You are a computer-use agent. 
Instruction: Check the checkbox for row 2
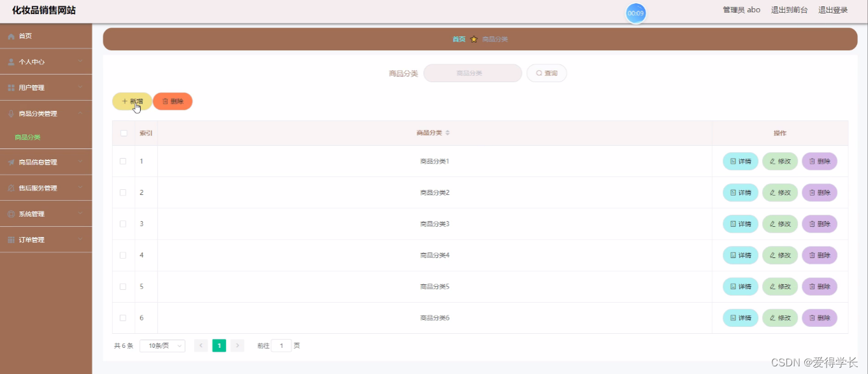point(123,192)
